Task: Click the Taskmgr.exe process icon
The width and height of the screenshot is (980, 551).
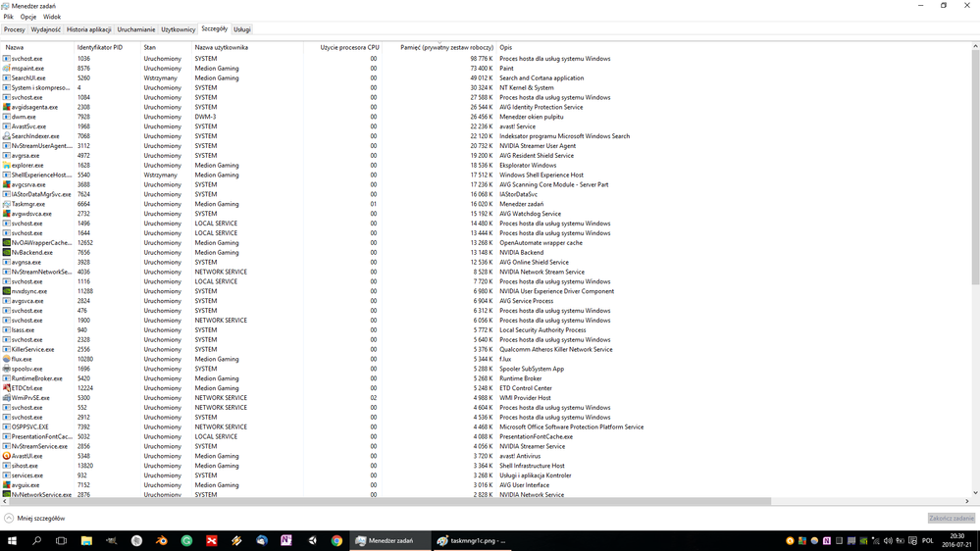Action: click(x=7, y=204)
